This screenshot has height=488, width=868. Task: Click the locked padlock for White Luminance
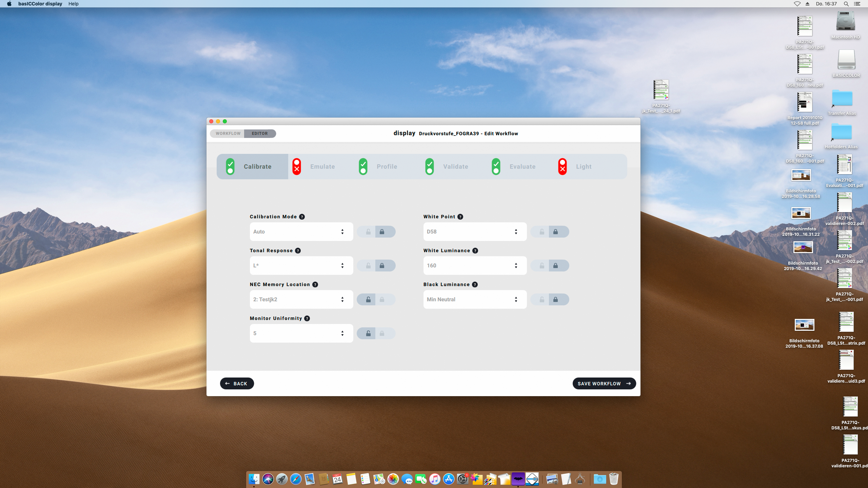[555, 266]
